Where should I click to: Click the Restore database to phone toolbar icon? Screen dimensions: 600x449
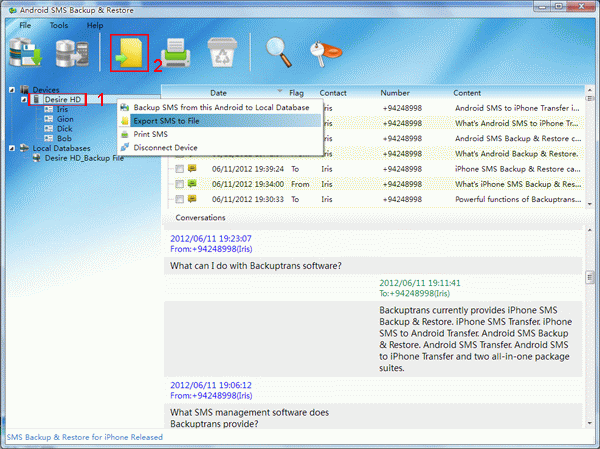coord(72,53)
